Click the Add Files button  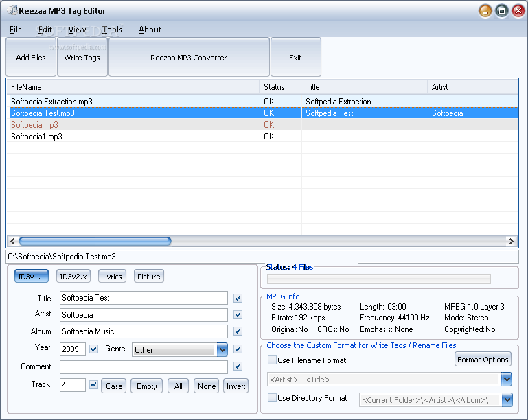(31, 57)
